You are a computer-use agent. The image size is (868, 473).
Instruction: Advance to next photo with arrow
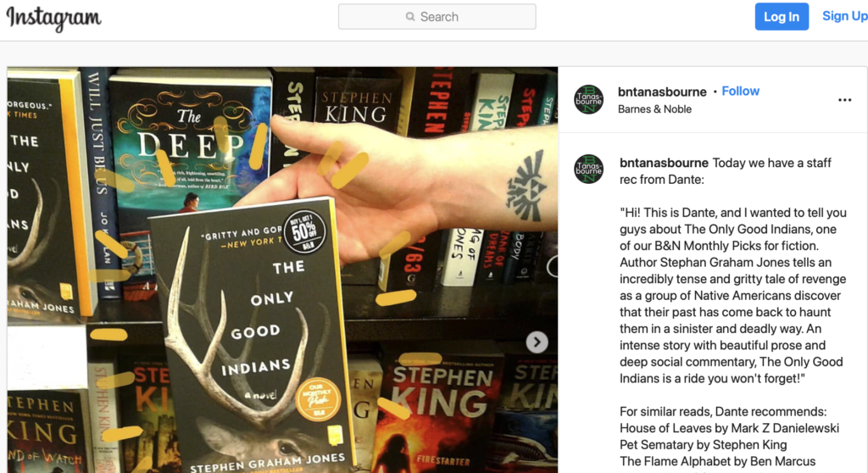pos(537,342)
